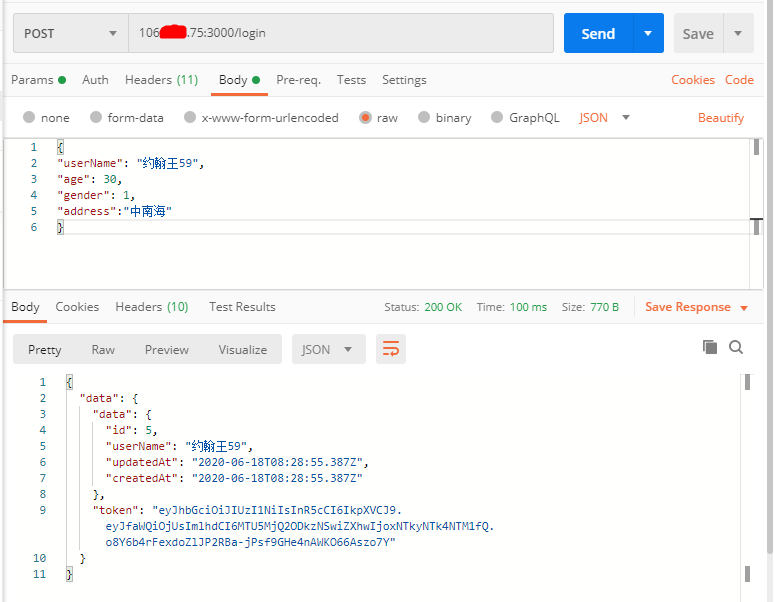This screenshot has width=774, height=602.
Task: Open the request Body tab
Action: [x=239, y=80]
